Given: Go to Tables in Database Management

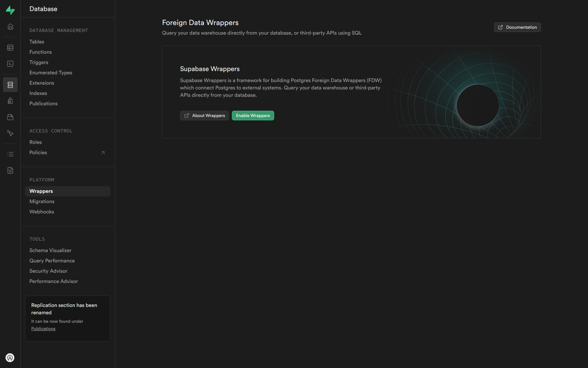Looking at the screenshot, I should 68,42.
